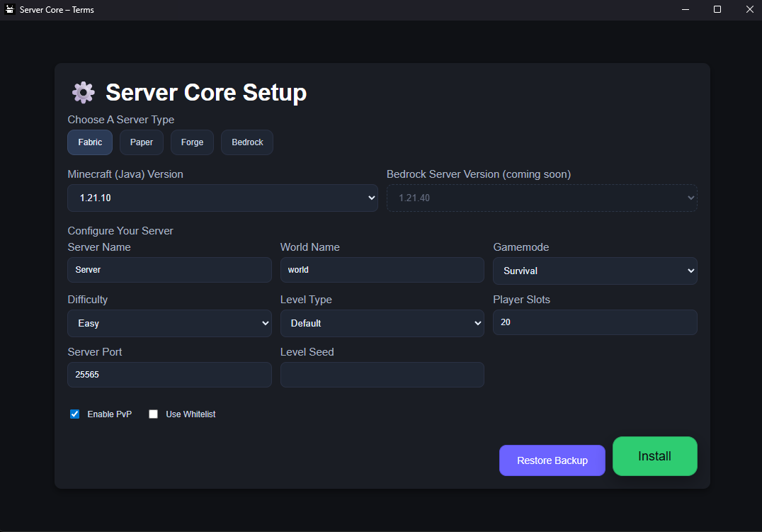Select the Player Slots input box
The image size is (762, 532).
(595, 322)
